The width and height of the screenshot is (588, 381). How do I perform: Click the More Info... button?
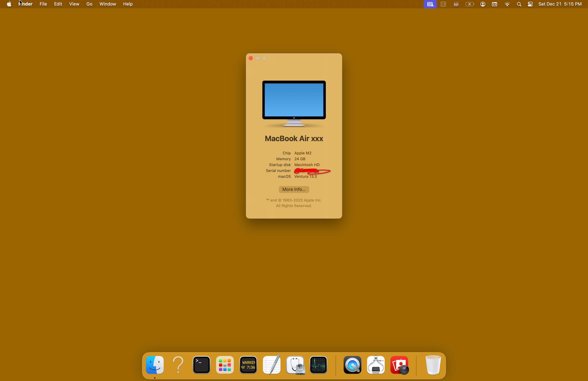tap(294, 189)
